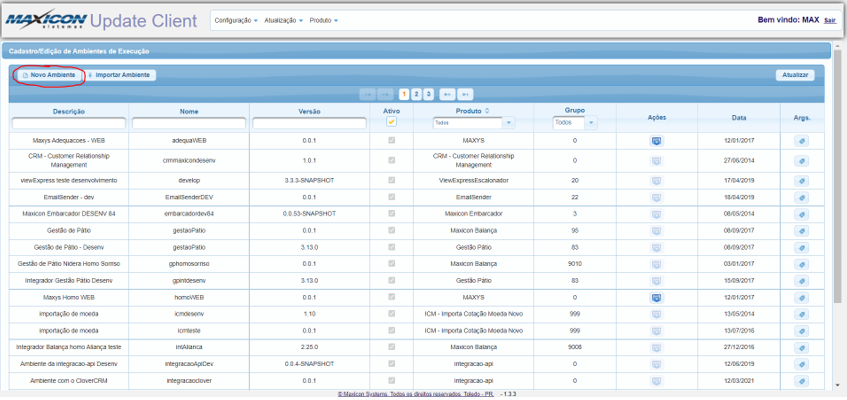This screenshot has height=400, width=847.
Task: Open the Args tag icon for EmailSenderDEV
Action: click(802, 197)
